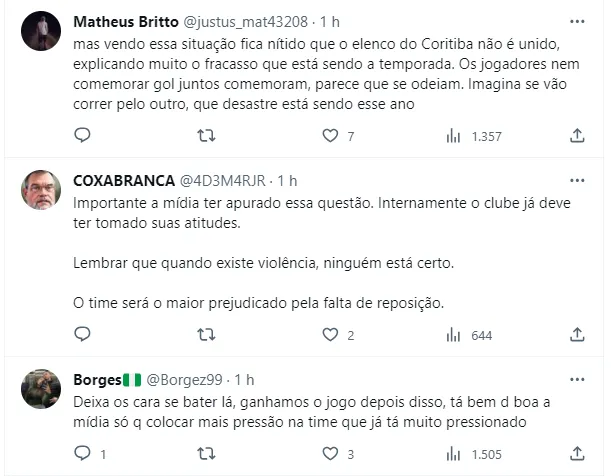This screenshot has height=476, width=611.
Task: Click Borges's profile avatar
Action: coord(41,389)
